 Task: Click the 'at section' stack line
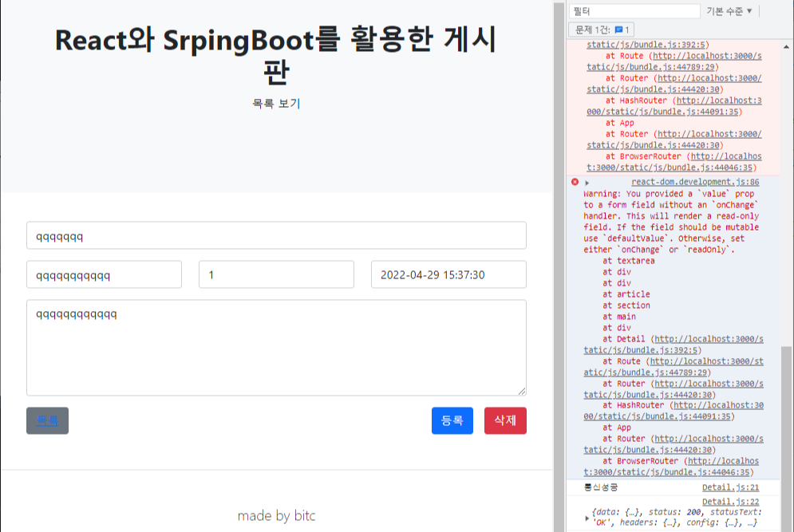pos(626,305)
